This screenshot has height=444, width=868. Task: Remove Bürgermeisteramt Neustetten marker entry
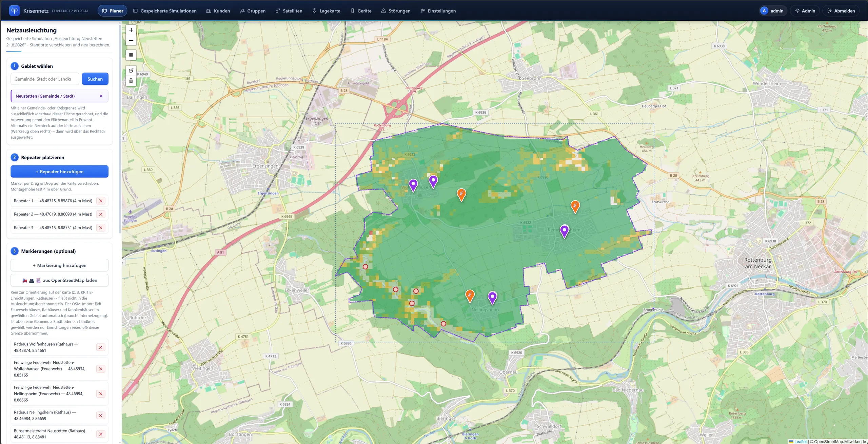[x=101, y=434]
